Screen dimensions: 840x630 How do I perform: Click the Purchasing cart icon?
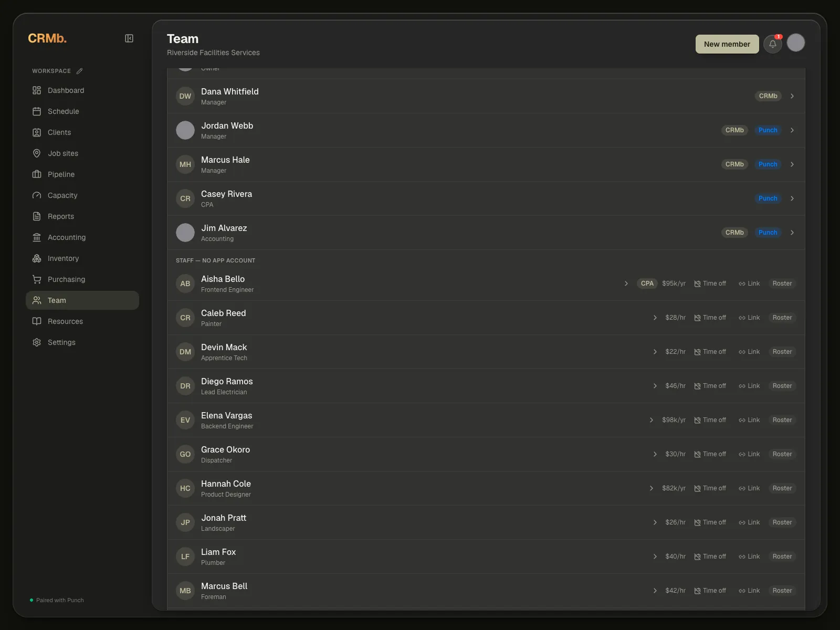pyautogui.click(x=37, y=279)
